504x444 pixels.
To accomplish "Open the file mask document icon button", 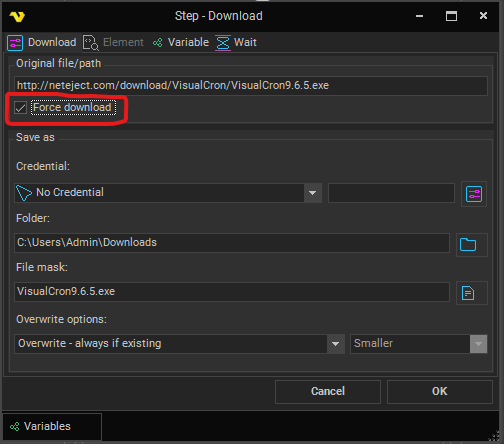I will click(x=471, y=293).
